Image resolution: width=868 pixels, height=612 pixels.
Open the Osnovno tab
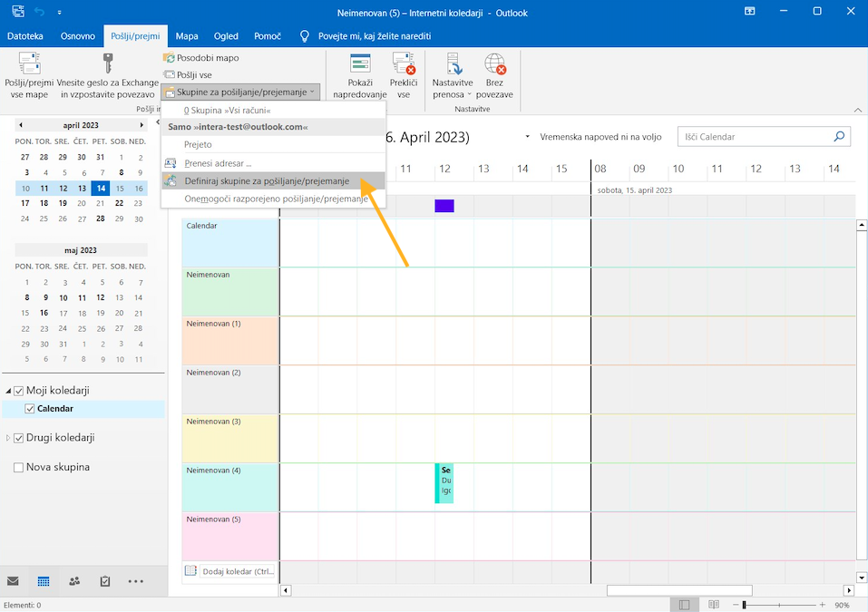pyautogui.click(x=77, y=36)
